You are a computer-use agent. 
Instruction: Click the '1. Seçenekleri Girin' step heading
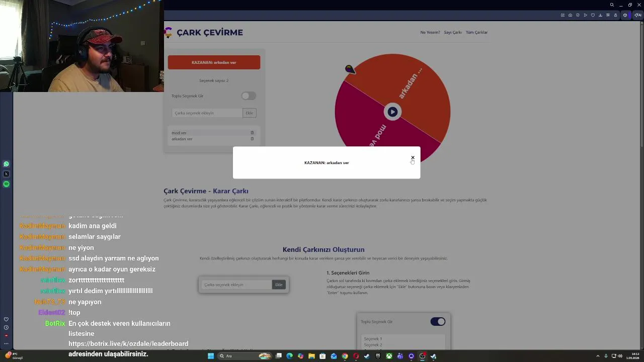(348, 273)
